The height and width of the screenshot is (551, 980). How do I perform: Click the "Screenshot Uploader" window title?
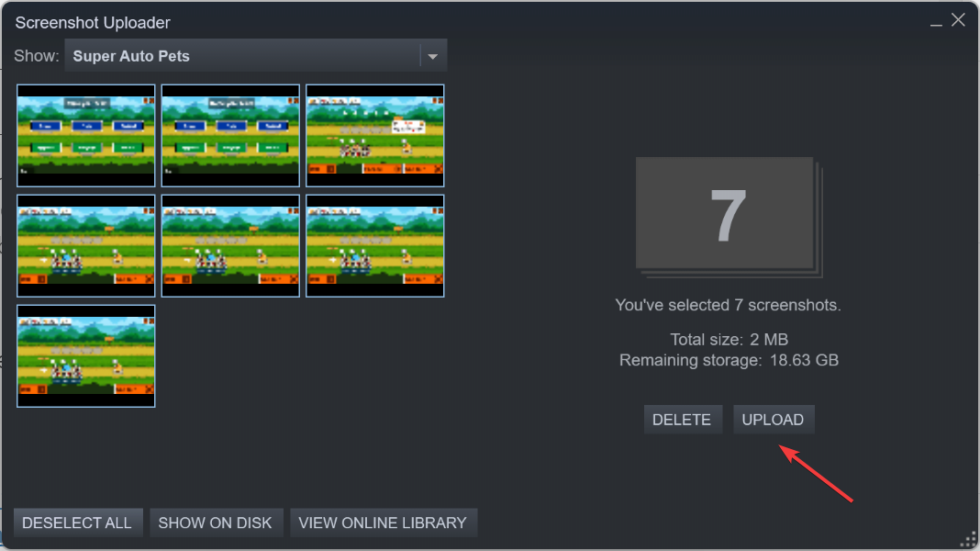click(93, 23)
